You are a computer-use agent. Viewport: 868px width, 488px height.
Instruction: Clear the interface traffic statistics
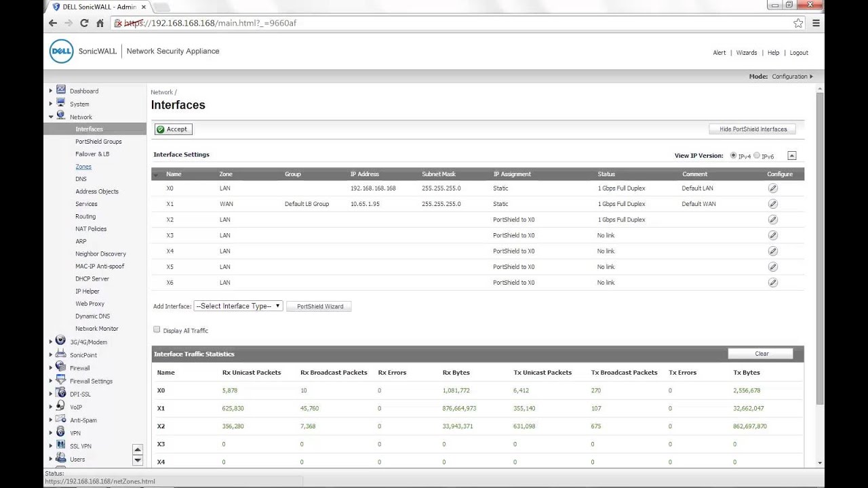coord(761,354)
